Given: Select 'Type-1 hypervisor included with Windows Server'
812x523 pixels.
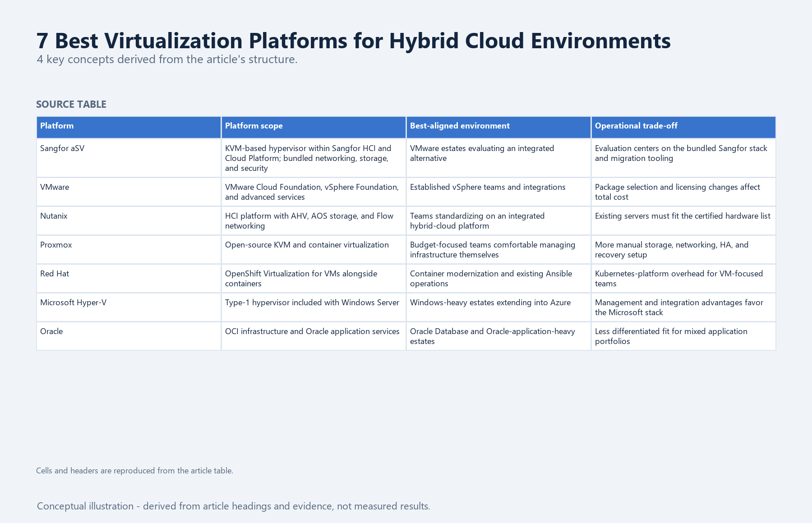Looking at the screenshot, I should coord(314,307).
